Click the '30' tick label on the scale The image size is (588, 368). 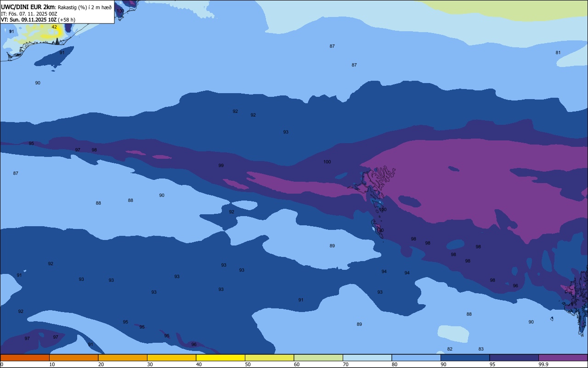[x=150, y=364]
